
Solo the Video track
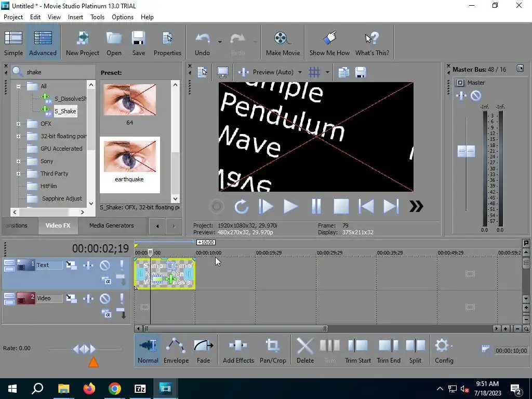coord(122,299)
